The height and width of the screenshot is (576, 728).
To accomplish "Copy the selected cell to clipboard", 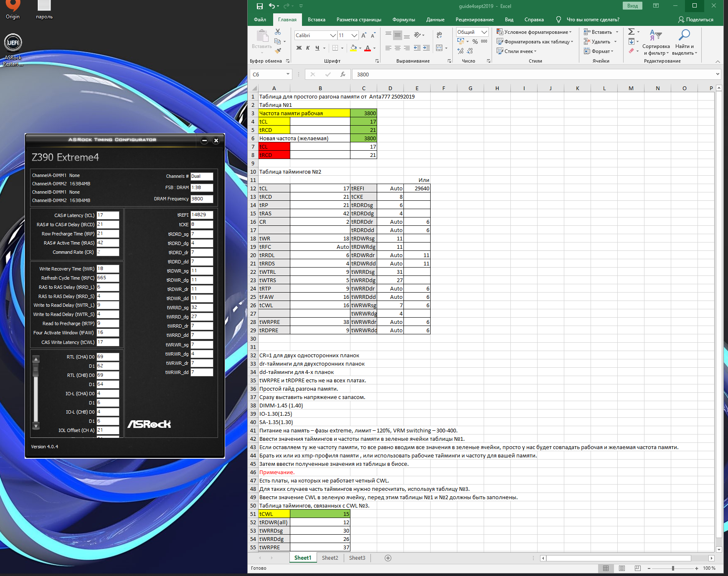I will [x=277, y=41].
